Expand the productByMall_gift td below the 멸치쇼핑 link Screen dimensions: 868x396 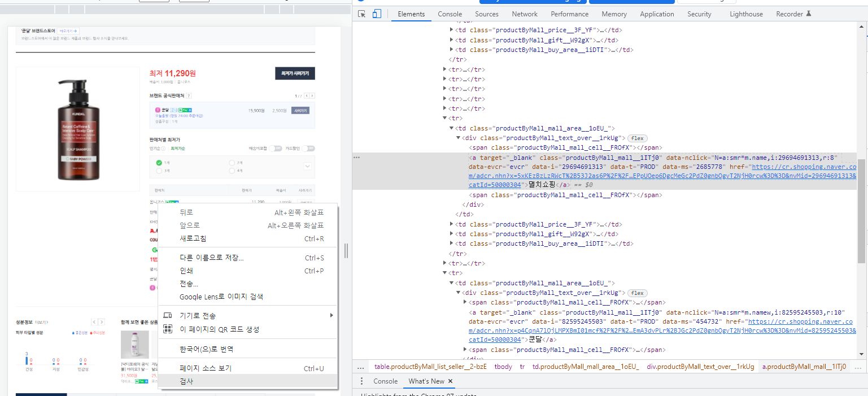[451, 234]
